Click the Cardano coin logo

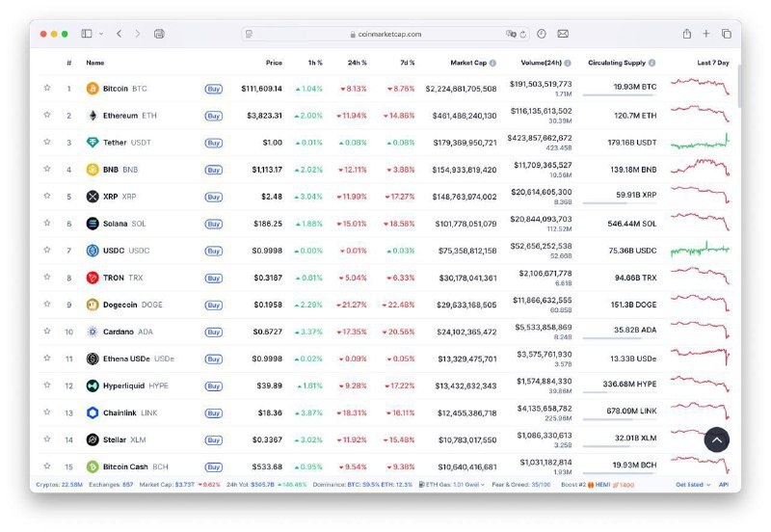tap(93, 332)
